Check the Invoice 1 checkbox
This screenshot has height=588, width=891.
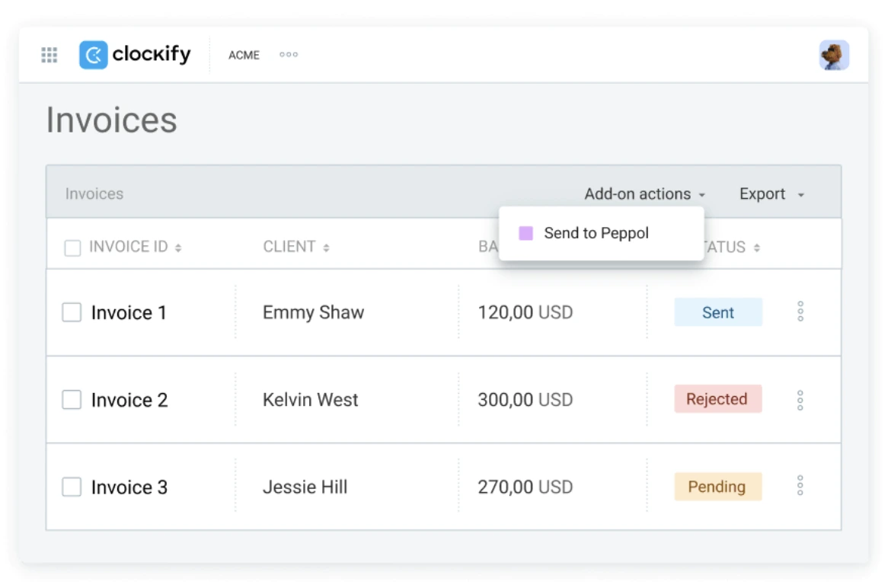(x=72, y=312)
